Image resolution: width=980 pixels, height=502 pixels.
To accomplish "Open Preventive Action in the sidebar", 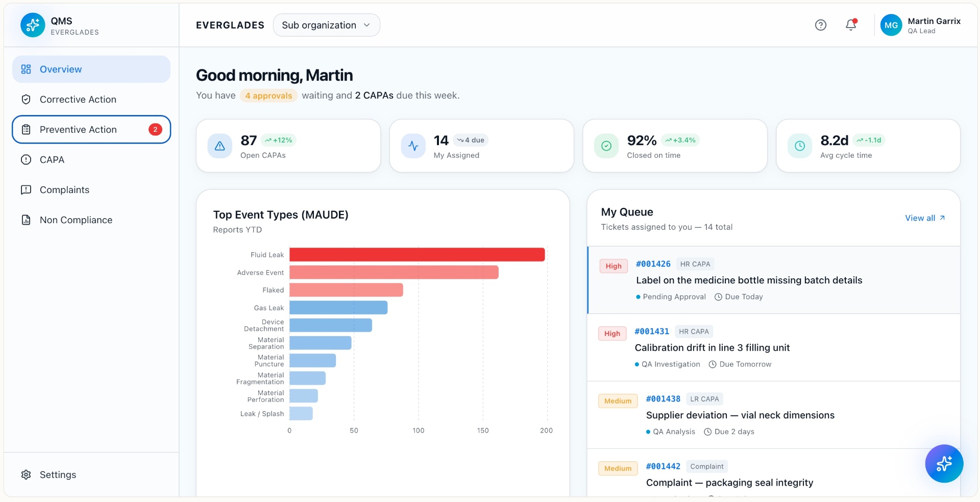I will point(91,129).
